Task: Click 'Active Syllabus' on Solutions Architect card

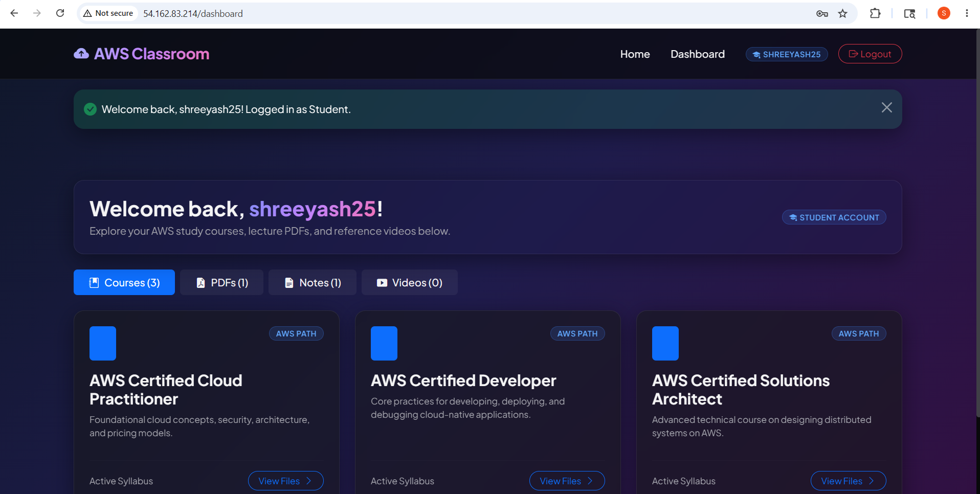Action: [684, 481]
